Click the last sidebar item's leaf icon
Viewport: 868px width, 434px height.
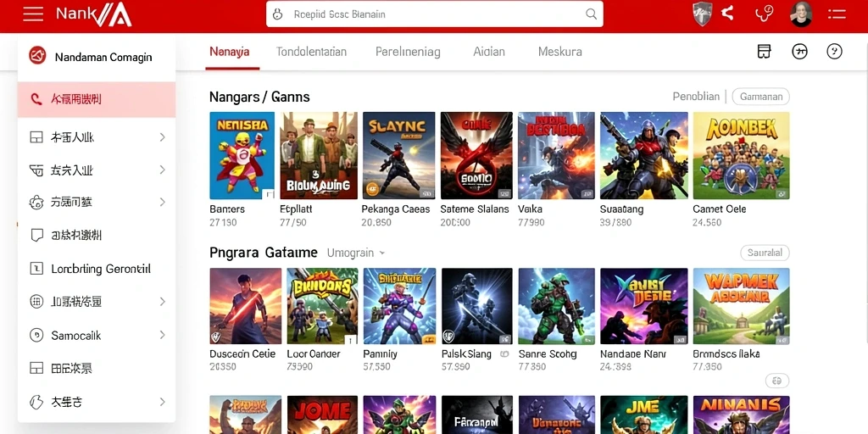coord(36,402)
